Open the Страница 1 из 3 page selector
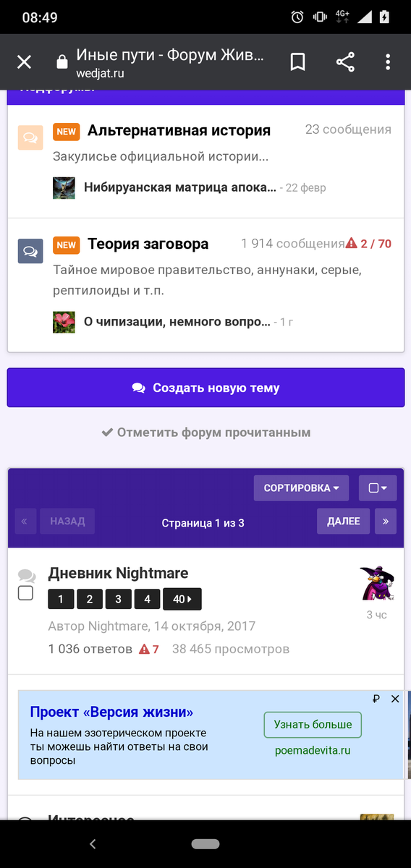The height and width of the screenshot is (868, 411). [x=203, y=522]
